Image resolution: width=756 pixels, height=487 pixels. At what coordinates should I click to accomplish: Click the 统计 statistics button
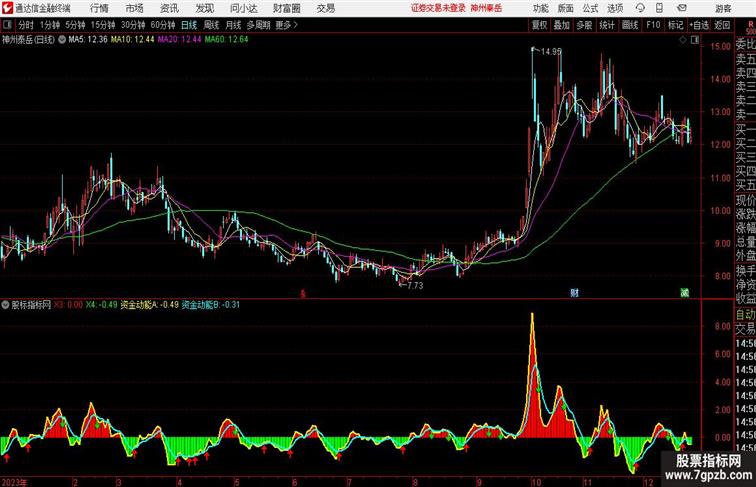607,25
